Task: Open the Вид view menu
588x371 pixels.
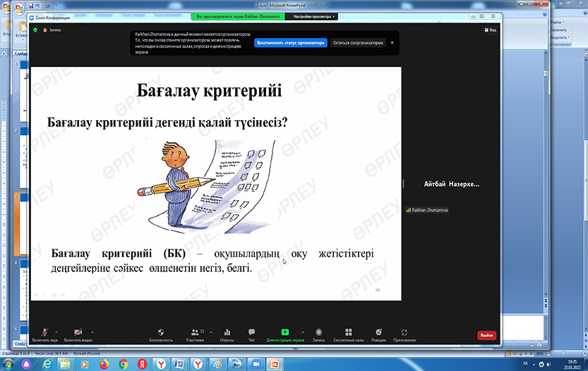Action: (491, 30)
